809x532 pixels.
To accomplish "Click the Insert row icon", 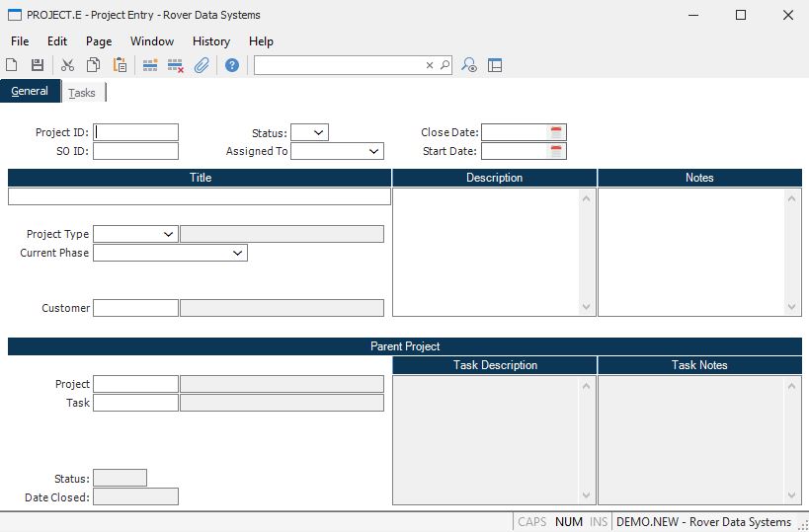I will coord(150,65).
